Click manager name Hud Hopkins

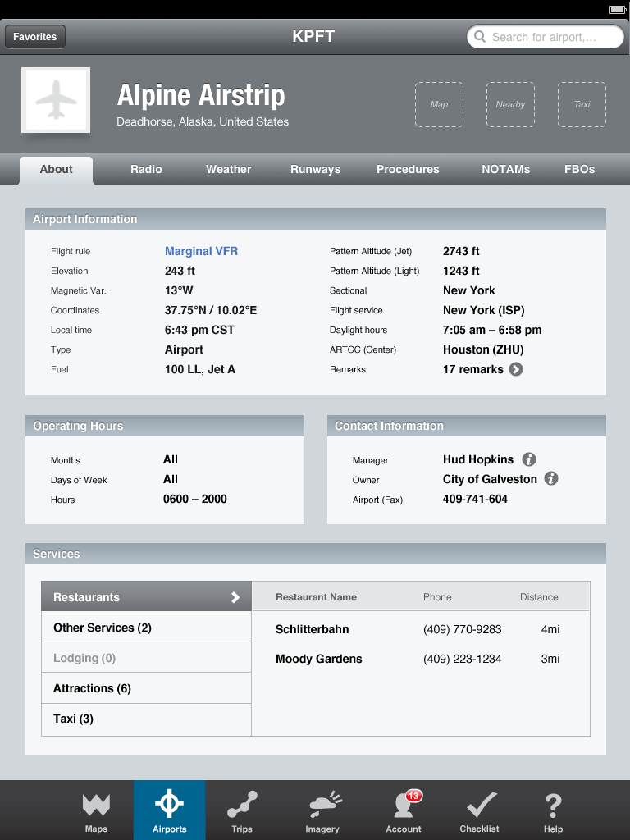coord(478,459)
